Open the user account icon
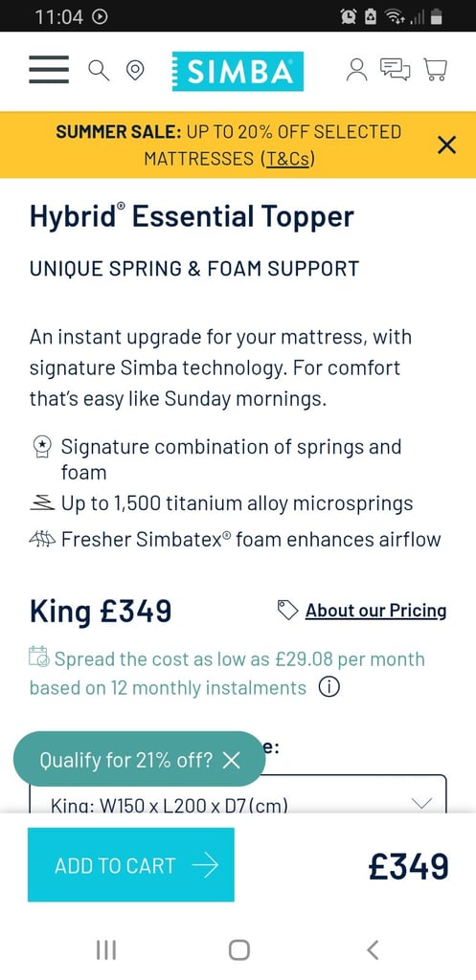 (x=356, y=69)
